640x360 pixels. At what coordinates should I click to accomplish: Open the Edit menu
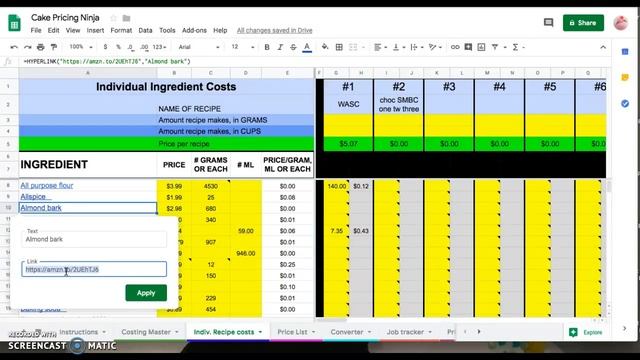click(53, 30)
